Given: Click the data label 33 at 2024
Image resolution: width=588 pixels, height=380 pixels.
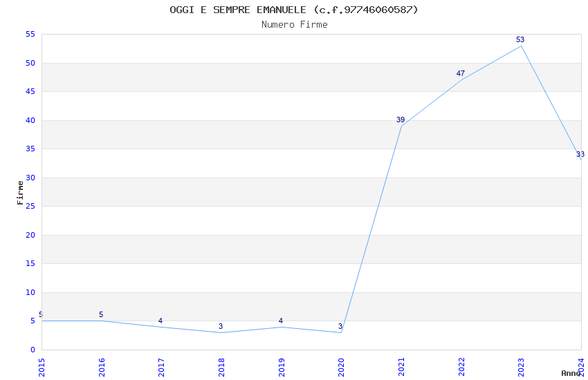Looking at the screenshot, I should [580, 154].
